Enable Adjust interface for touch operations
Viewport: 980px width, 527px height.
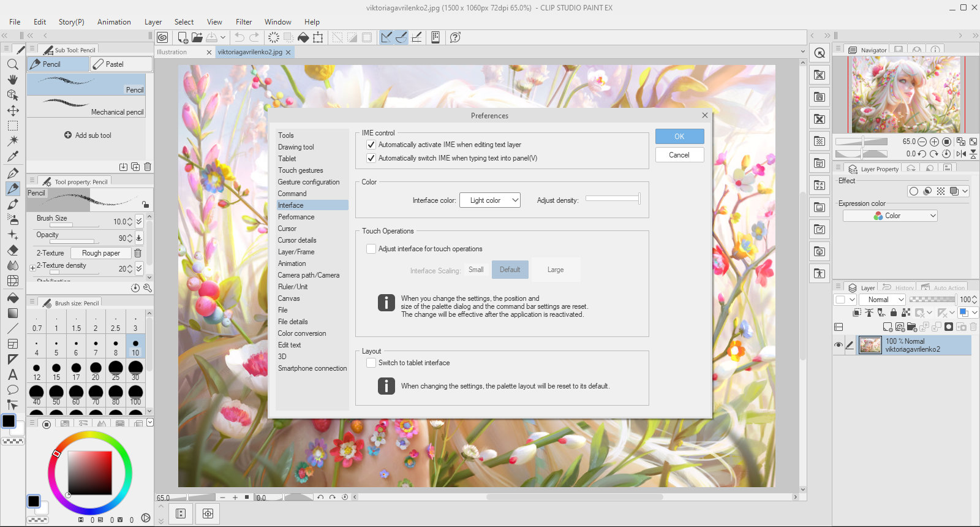point(371,249)
